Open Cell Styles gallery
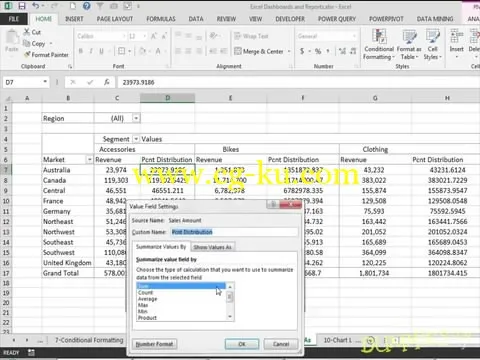This screenshot has width=480, height=360. pyautogui.click(x=433, y=44)
